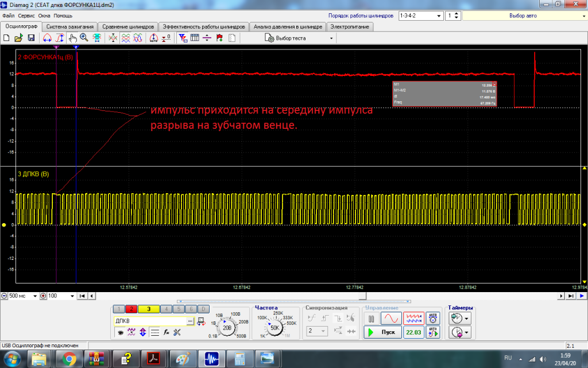This screenshot has width=588, height=368.
Task: Toggle channel 4 button
Action: tap(166, 309)
